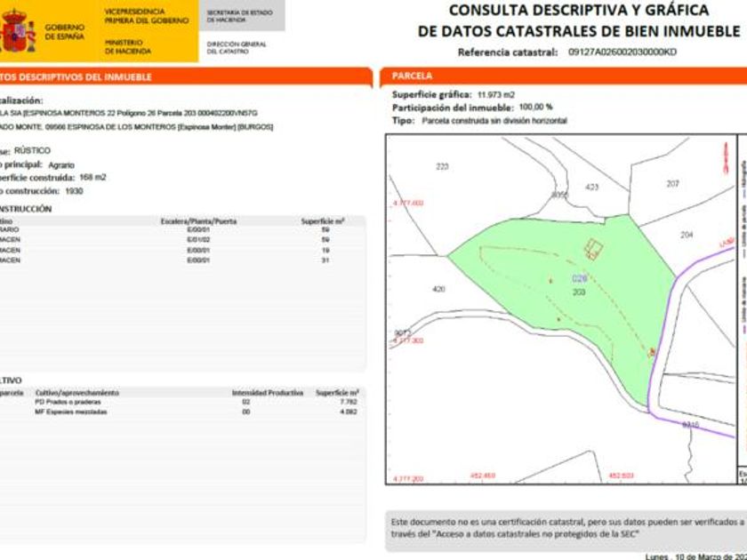Select the Superficie gráfica value 11.973 m2
Viewport: 747px width, 560px height.
(x=496, y=95)
